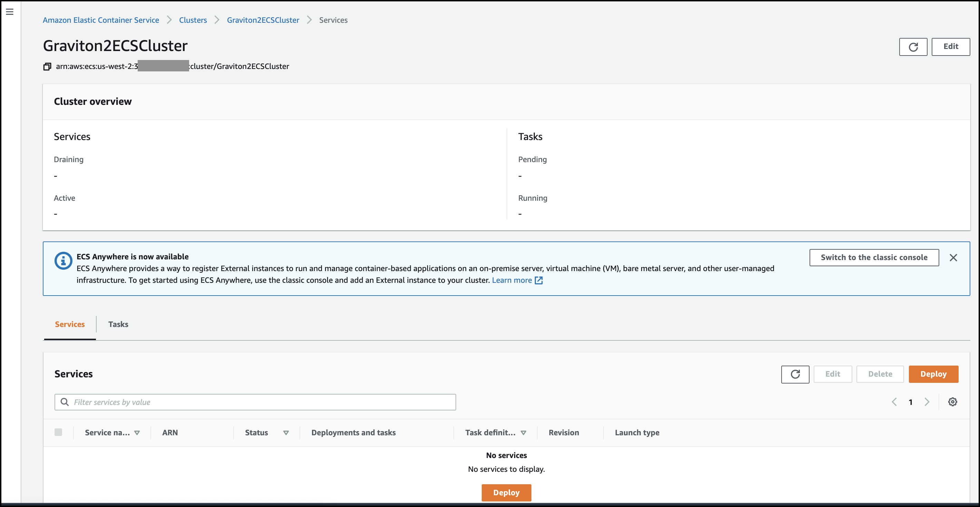Screen dimensions: 980x507
Task: Select page 1 in the pagination
Action: pos(911,402)
